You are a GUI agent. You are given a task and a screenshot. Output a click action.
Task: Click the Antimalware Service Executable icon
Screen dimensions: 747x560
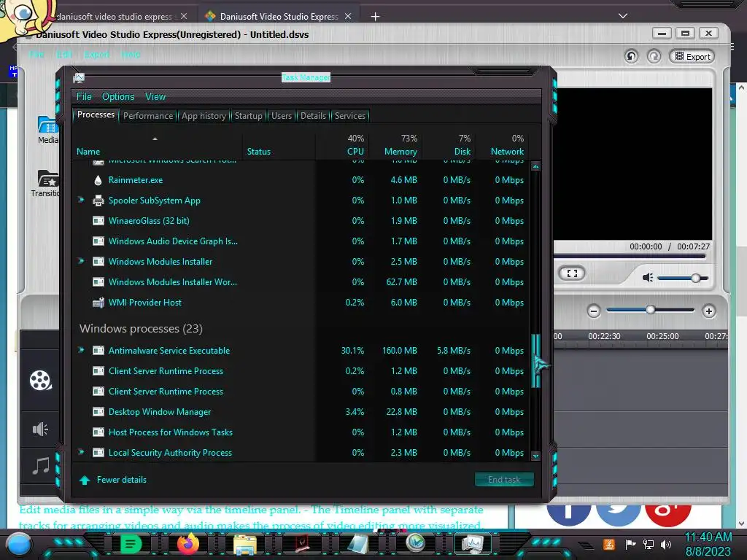tap(98, 351)
